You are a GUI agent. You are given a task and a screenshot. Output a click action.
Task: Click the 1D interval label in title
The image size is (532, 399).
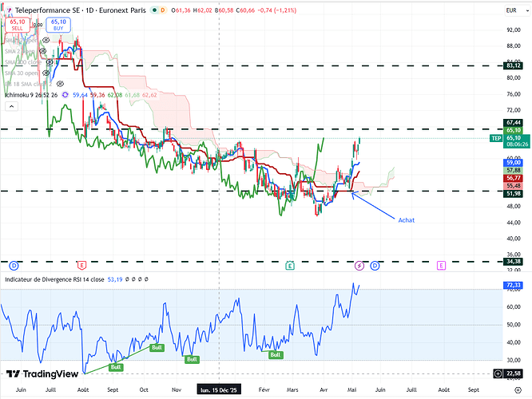tap(89, 10)
